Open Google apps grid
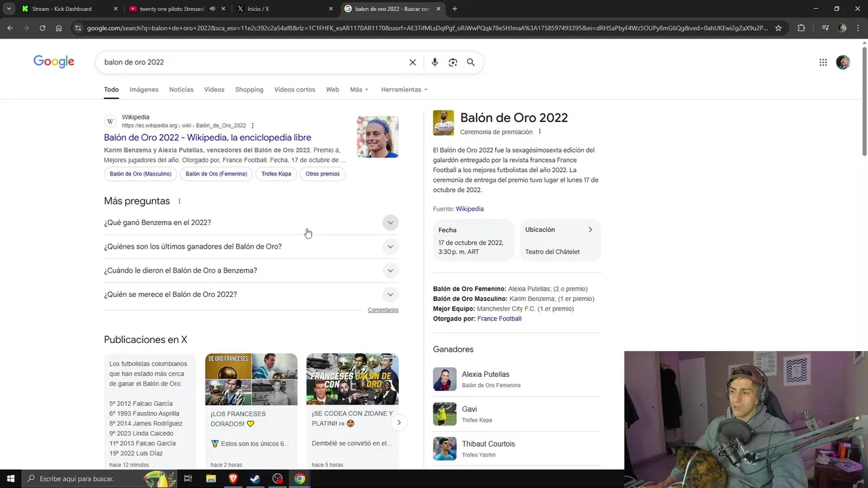868x488 pixels. [823, 62]
